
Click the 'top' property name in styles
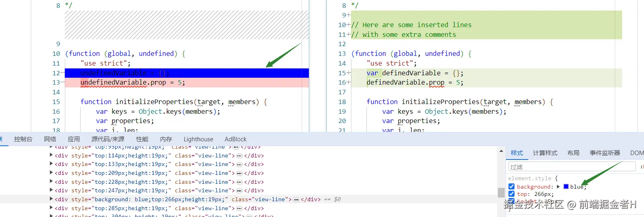pos(522,194)
